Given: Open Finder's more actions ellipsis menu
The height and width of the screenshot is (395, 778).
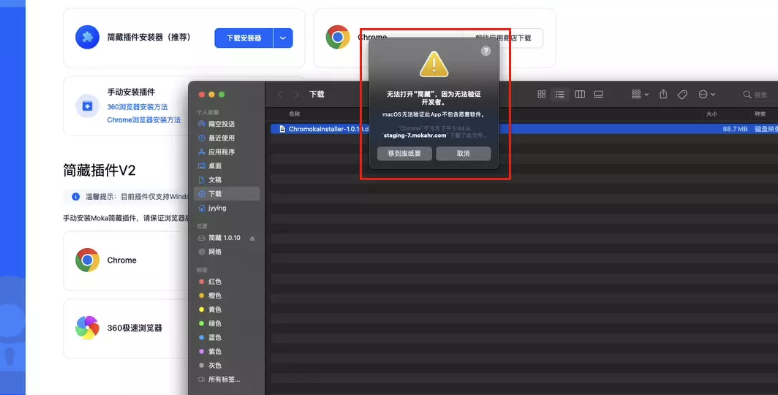Looking at the screenshot, I should 707,94.
